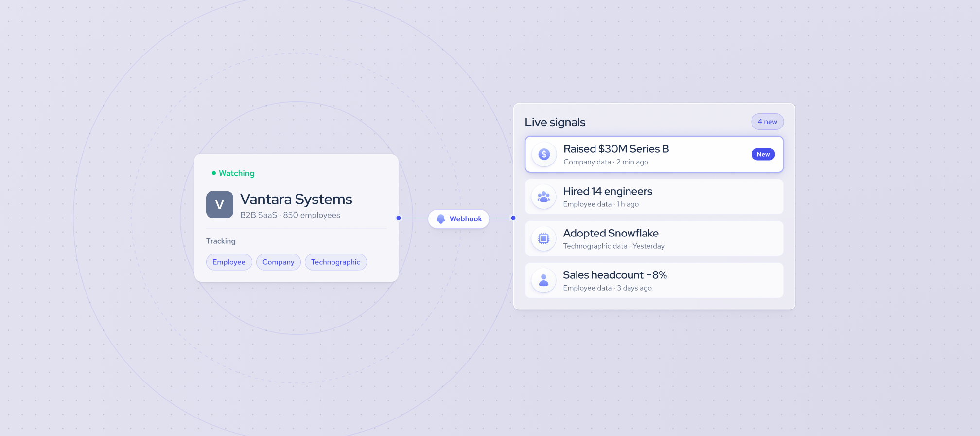This screenshot has height=436, width=980.
Task: Toggle the Employee tracking tag
Action: [229, 262]
